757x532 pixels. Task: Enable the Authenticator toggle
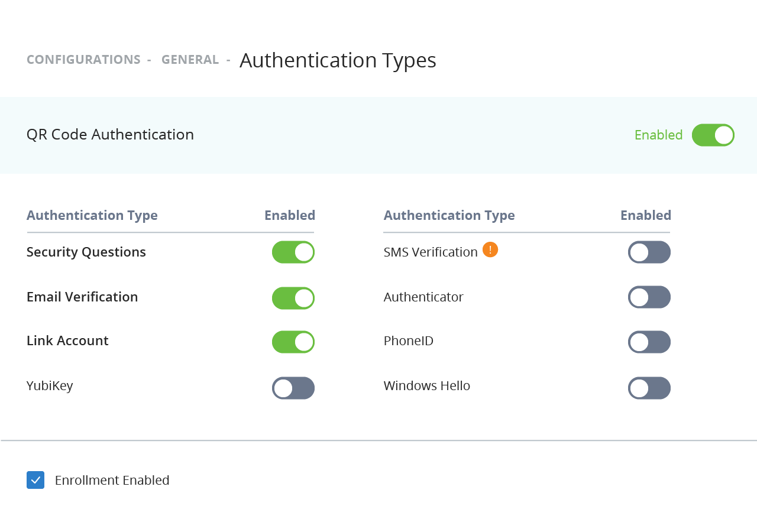pos(649,297)
